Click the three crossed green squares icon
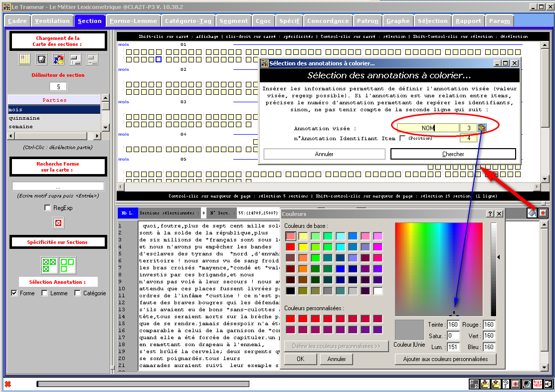Image resolution: width=555 pixels, height=392 pixels. [x=49, y=265]
